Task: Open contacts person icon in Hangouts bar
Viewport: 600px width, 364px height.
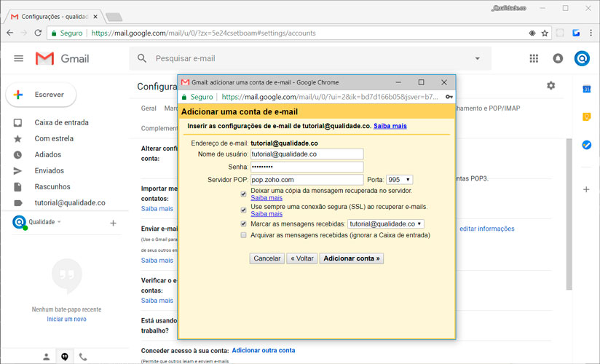Action: [47, 357]
